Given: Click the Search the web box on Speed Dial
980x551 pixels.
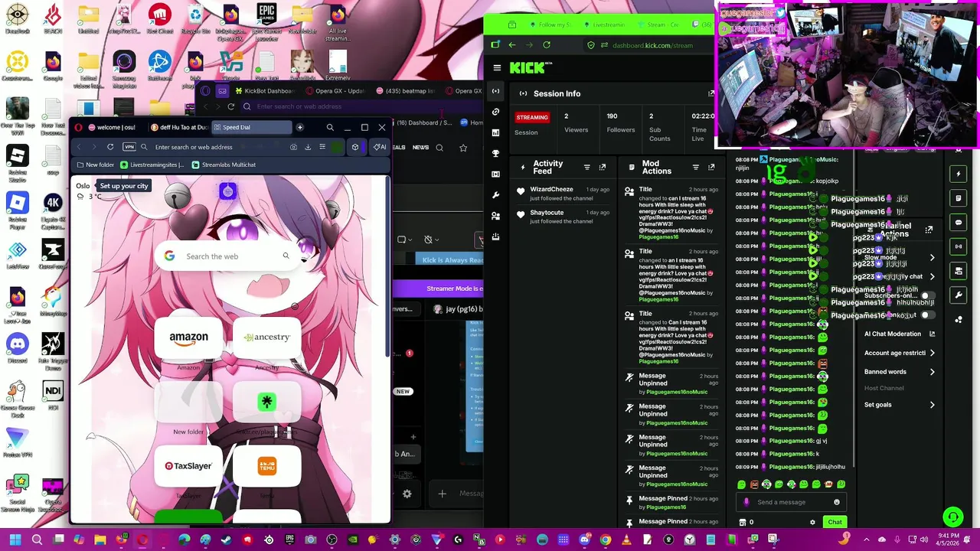Looking at the screenshot, I should click(x=227, y=256).
